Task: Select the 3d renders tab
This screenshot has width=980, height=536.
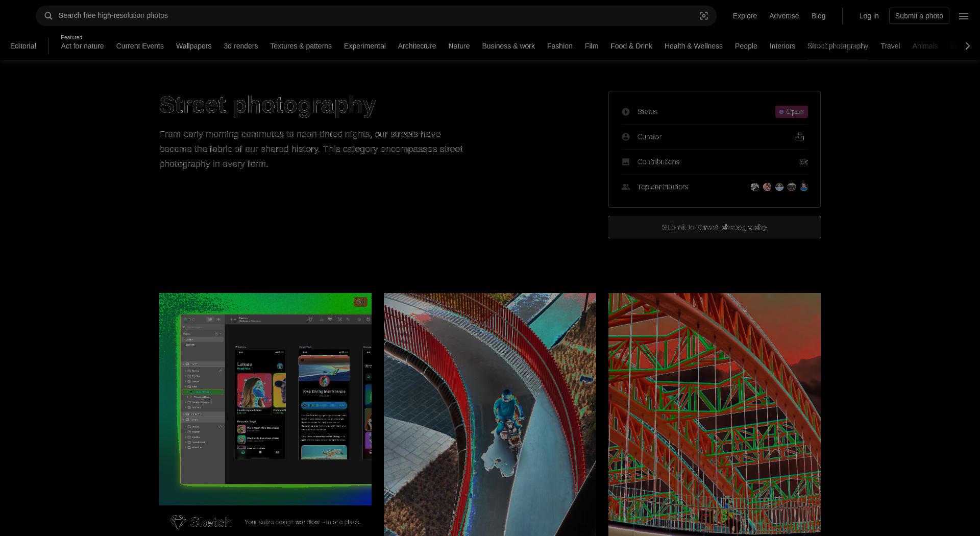Action: point(240,46)
